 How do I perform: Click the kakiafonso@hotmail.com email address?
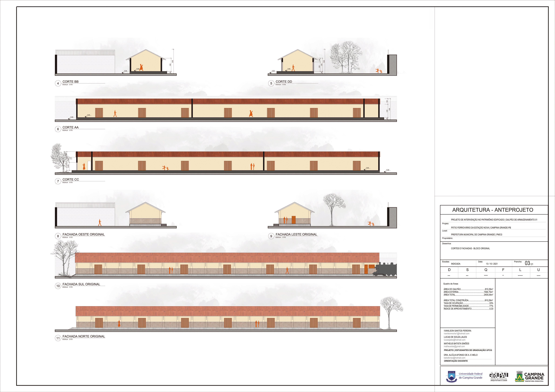tap(454, 358)
